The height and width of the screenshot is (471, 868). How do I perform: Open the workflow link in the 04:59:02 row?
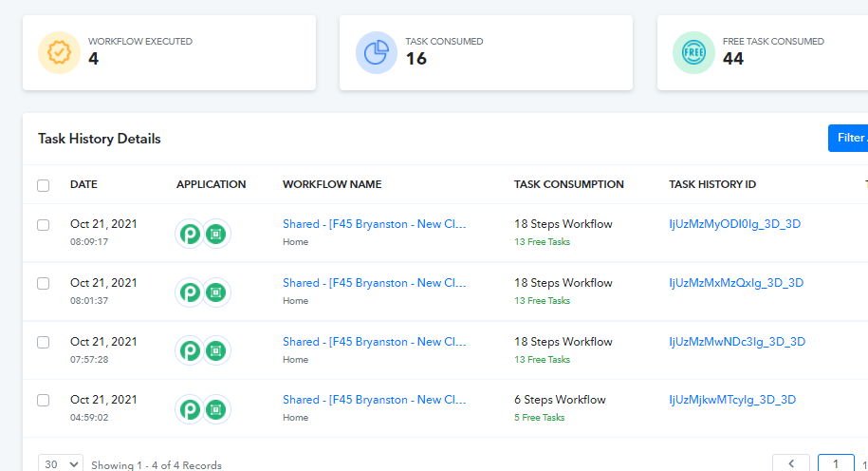pyautogui.click(x=374, y=400)
